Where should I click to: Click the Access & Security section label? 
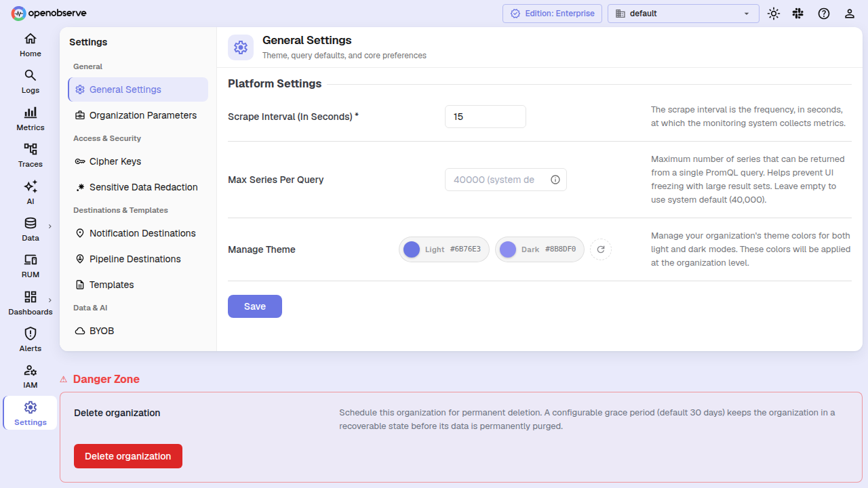click(107, 138)
